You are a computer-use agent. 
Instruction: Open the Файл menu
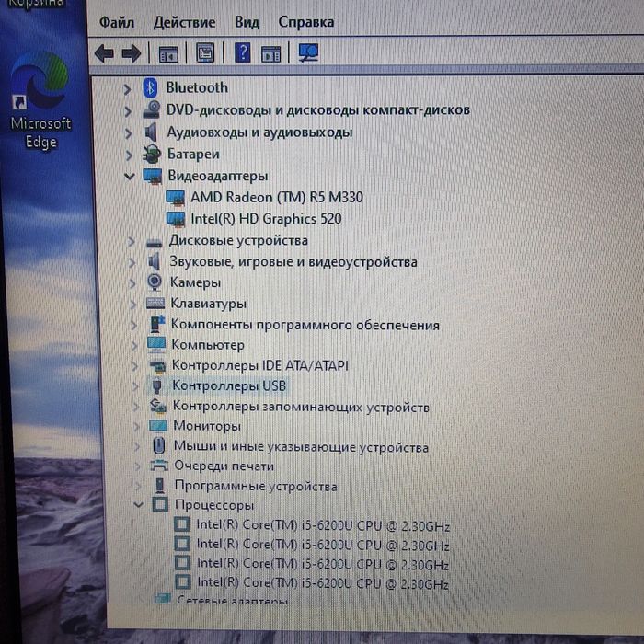click(117, 22)
